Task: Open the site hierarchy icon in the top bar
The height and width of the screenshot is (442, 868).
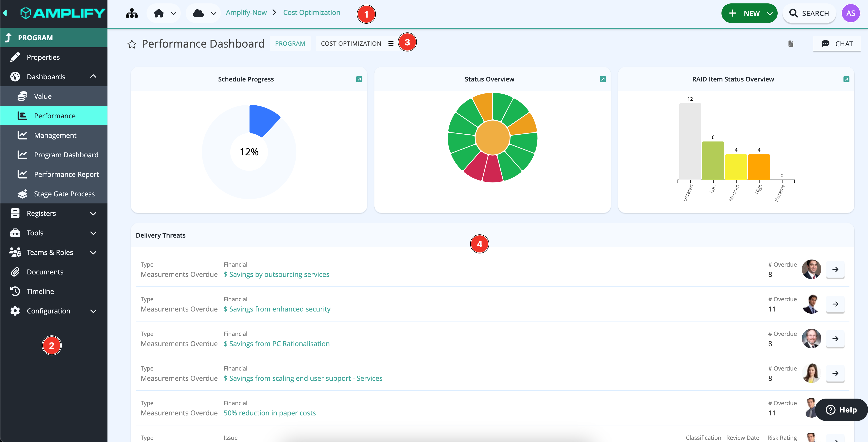Action: point(131,13)
